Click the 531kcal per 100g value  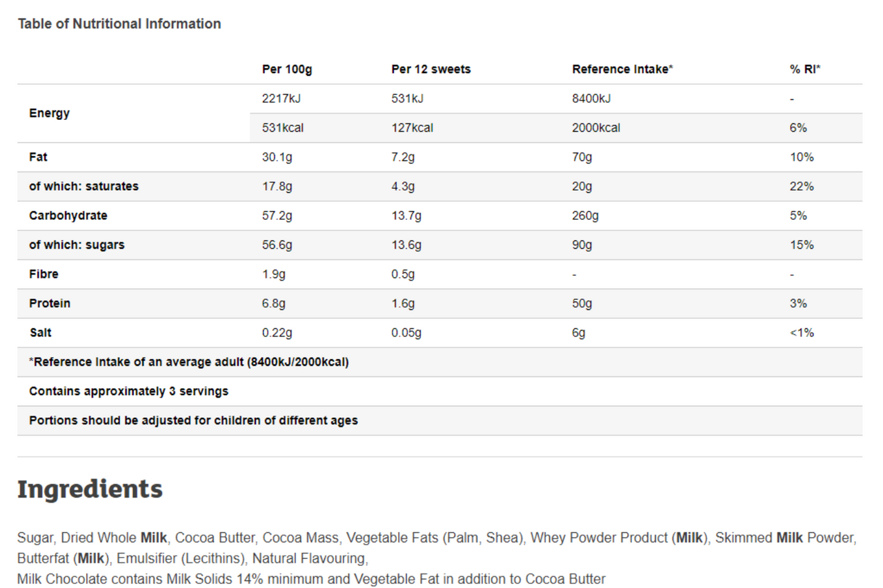click(x=283, y=128)
